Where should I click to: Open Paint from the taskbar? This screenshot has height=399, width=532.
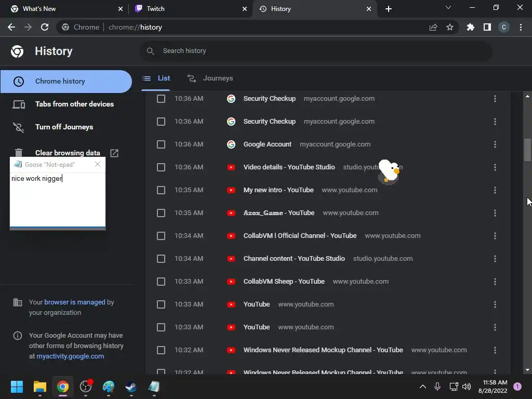pyautogui.click(x=109, y=387)
